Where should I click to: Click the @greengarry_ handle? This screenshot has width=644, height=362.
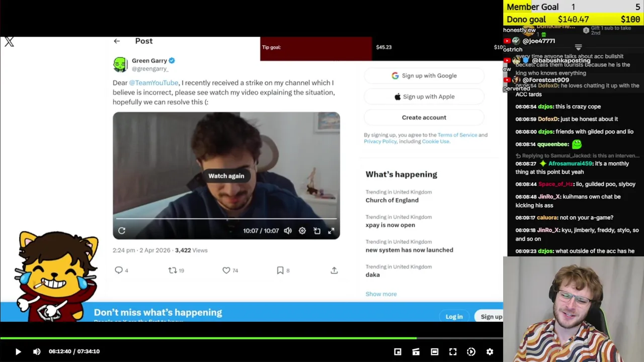pos(150,69)
